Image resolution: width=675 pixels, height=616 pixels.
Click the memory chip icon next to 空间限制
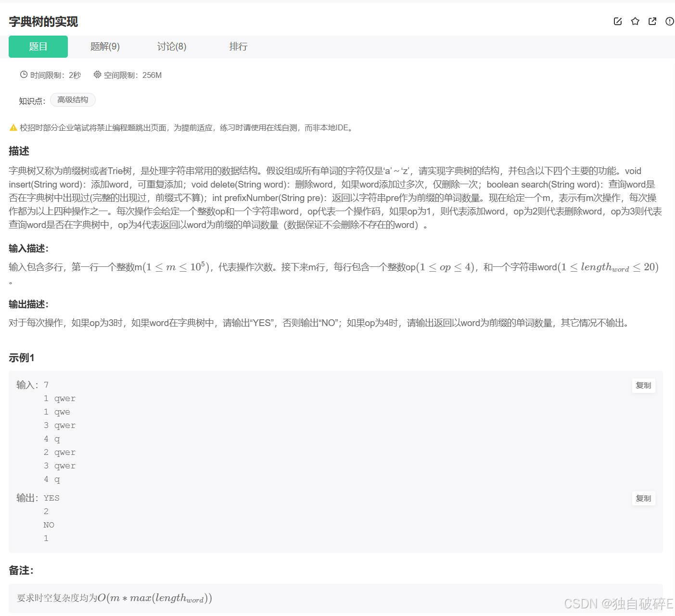97,75
